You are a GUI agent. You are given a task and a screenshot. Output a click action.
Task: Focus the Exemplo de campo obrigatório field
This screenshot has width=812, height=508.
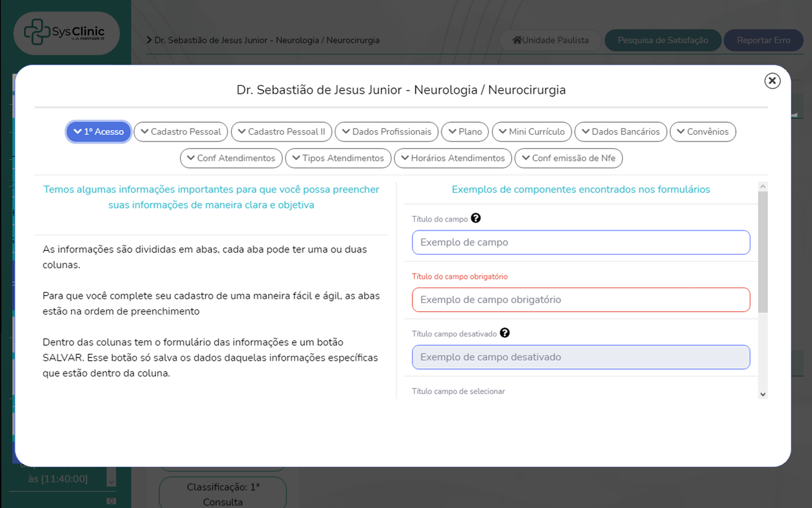[x=580, y=300]
